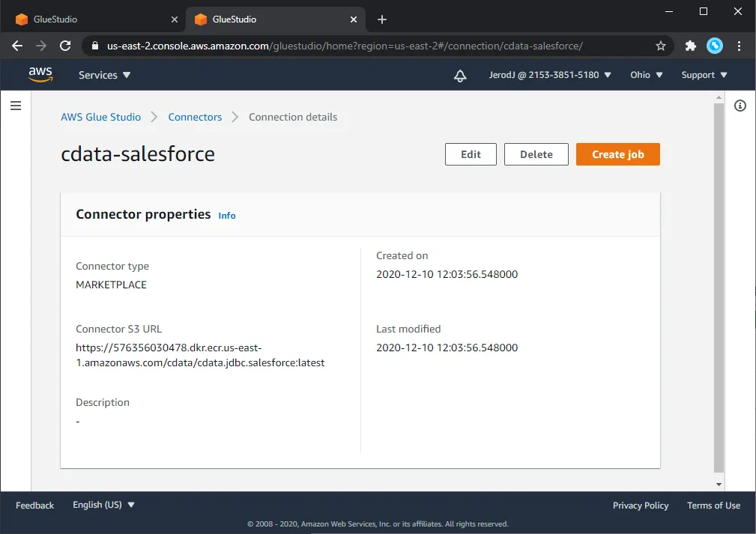Bookmark this page with the star icon

(x=661, y=46)
